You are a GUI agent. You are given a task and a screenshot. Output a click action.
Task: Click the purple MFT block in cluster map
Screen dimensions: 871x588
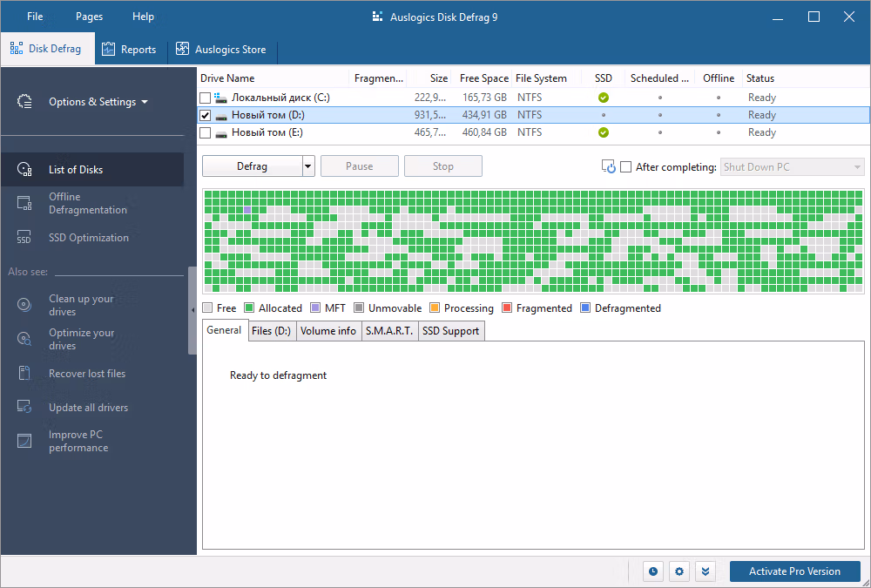(x=247, y=210)
